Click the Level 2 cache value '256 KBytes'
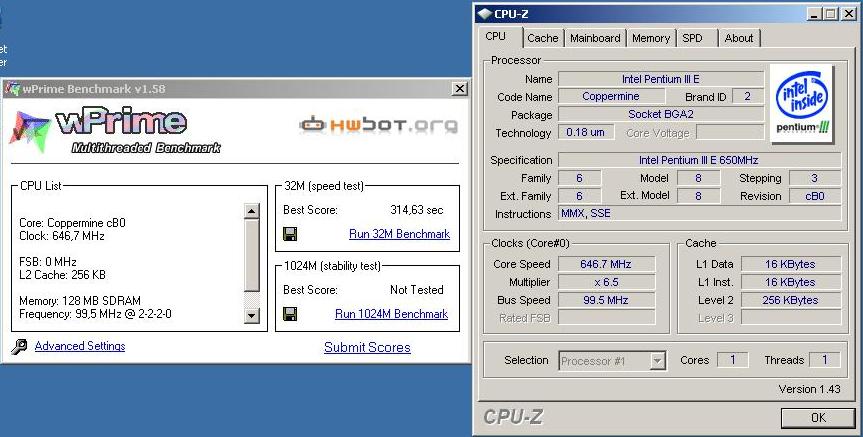Viewport: 863px width, 437px height. 791,301
